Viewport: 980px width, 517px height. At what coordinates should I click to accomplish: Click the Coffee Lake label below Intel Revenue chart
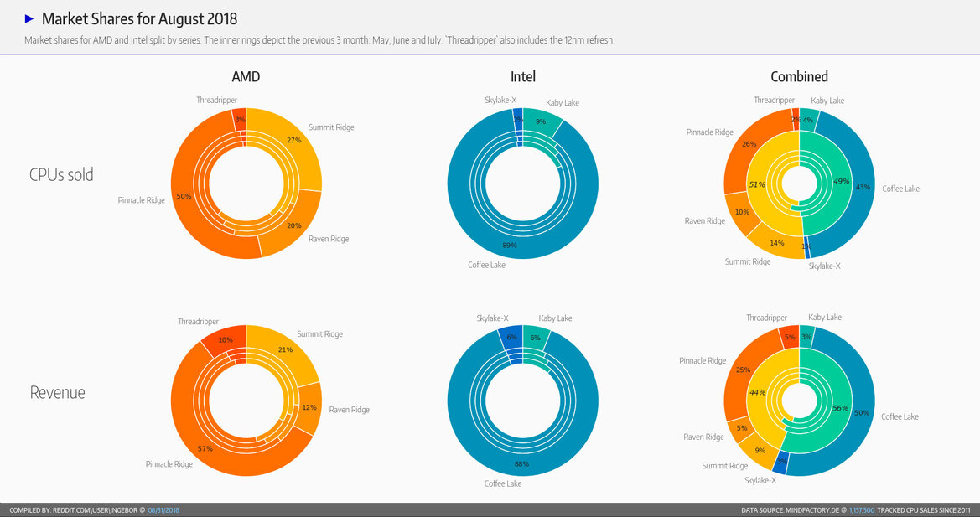(x=503, y=484)
